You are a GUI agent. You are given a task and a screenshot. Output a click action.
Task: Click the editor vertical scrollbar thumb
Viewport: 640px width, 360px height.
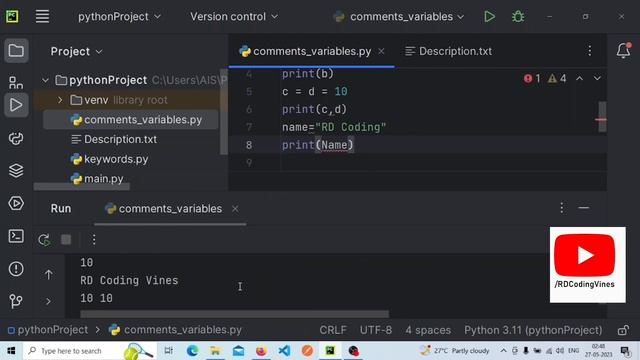click(x=602, y=117)
